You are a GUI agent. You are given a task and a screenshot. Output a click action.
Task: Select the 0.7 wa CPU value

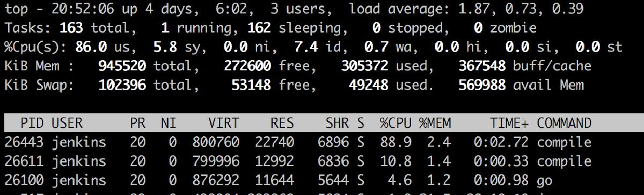point(391,47)
